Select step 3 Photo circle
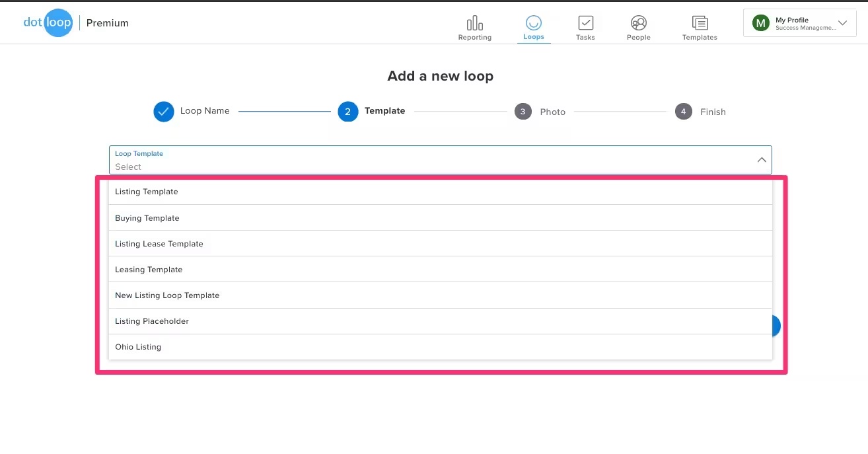Viewport: 868px width, 454px height. coord(523,112)
